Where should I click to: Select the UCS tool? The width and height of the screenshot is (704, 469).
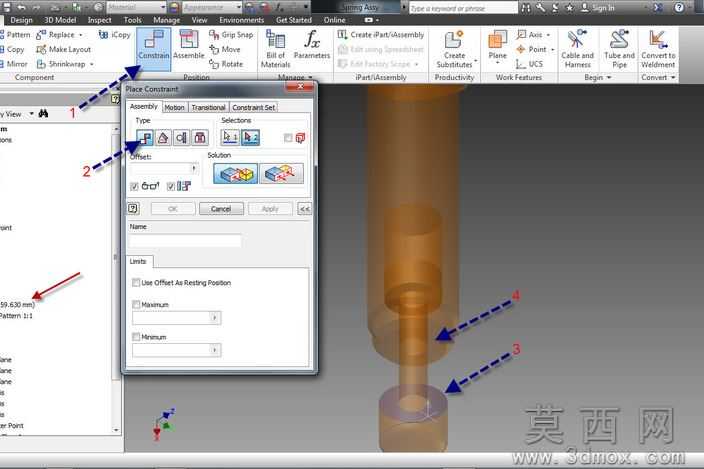click(x=530, y=64)
